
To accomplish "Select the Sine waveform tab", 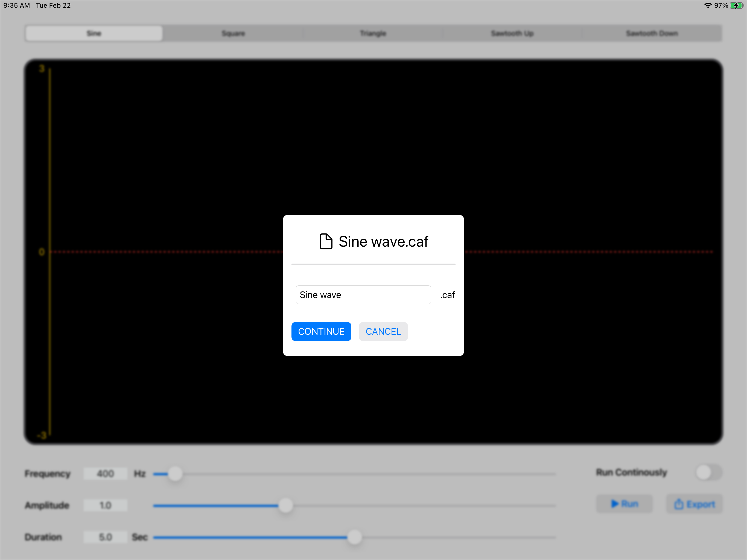I will pyautogui.click(x=94, y=33).
